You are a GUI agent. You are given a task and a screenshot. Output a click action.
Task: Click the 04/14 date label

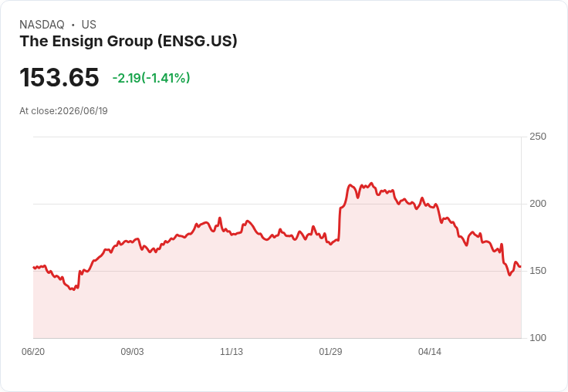click(430, 352)
